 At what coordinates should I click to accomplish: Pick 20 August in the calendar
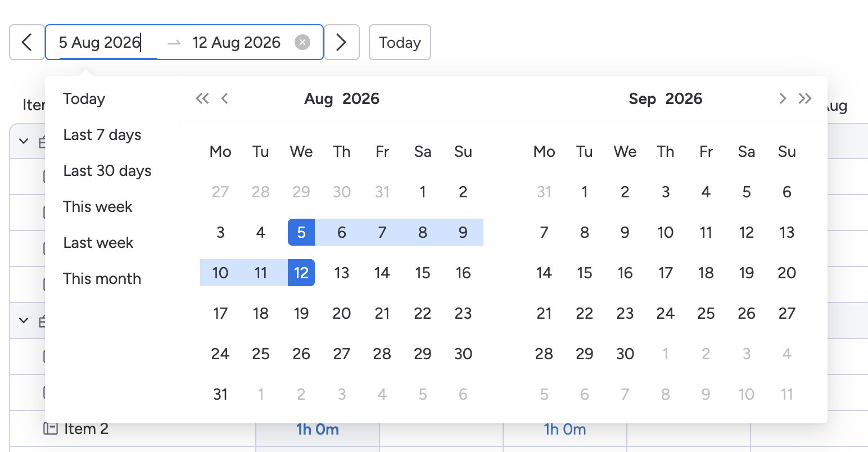[x=342, y=313]
